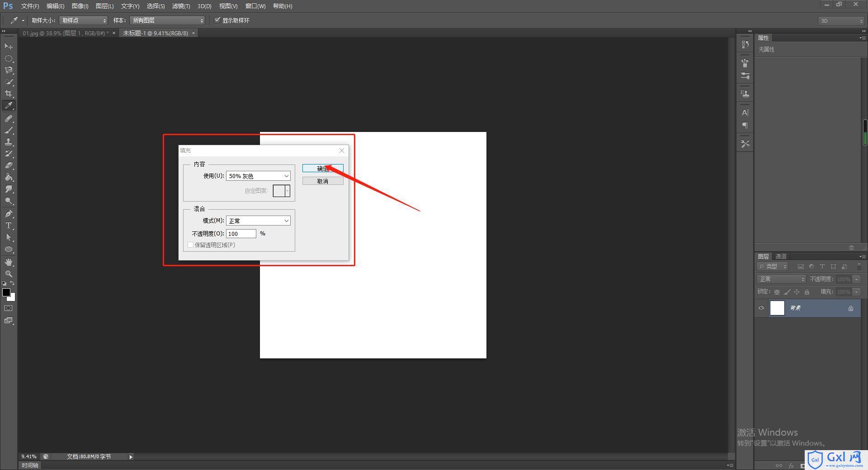Open the blending mode dropdown in Fill dialog

(258, 221)
